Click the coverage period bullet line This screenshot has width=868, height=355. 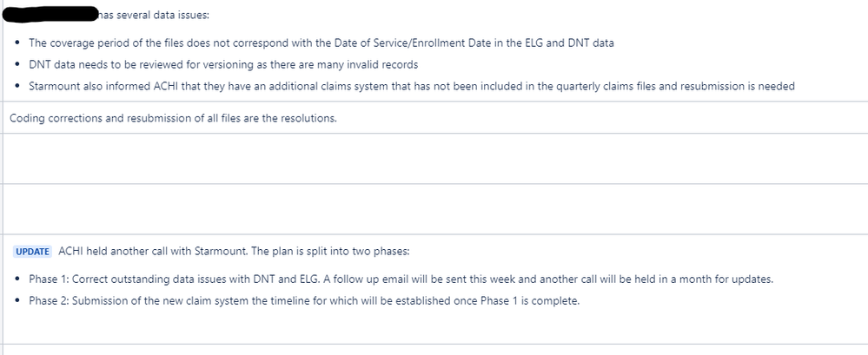pos(321,43)
